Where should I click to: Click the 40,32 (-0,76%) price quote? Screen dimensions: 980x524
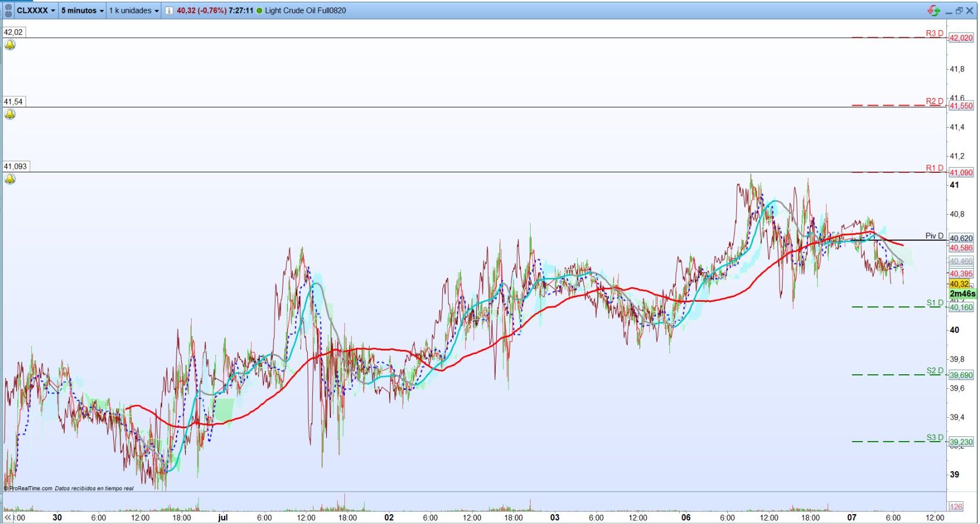point(201,10)
